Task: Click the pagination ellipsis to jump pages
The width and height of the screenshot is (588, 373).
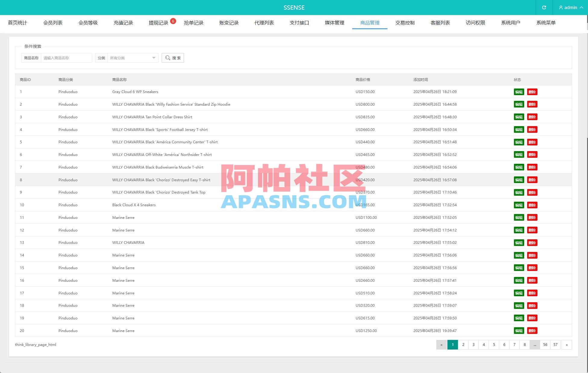Action: click(534, 344)
